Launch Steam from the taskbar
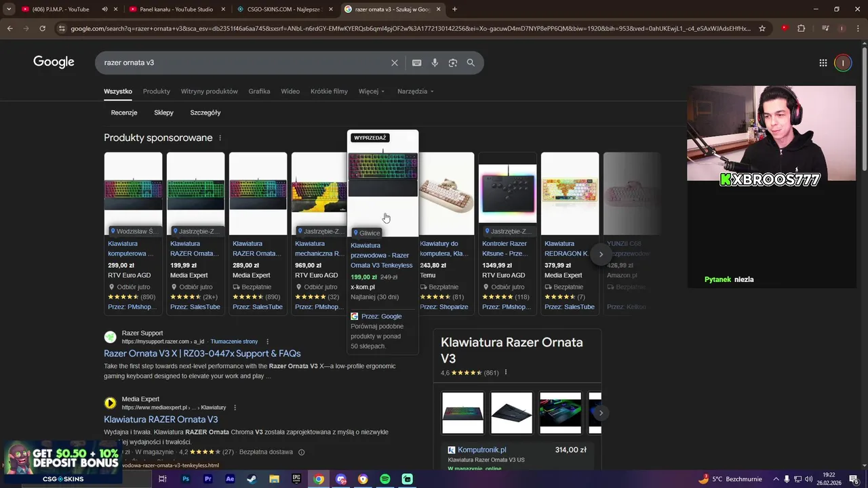 click(252, 479)
